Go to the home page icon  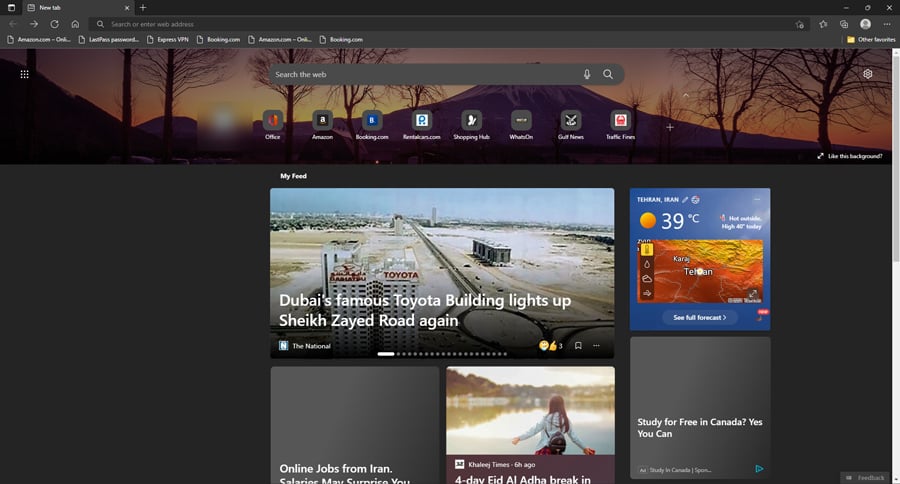75,24
